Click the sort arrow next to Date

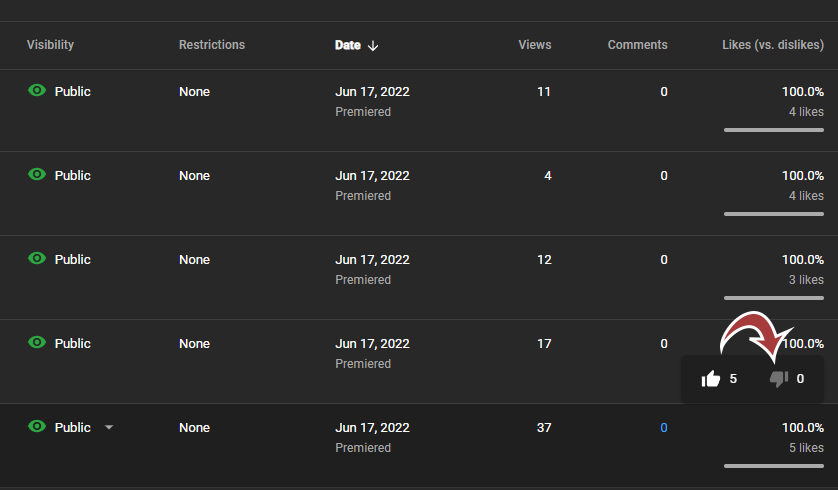click(x=373, y=46)
